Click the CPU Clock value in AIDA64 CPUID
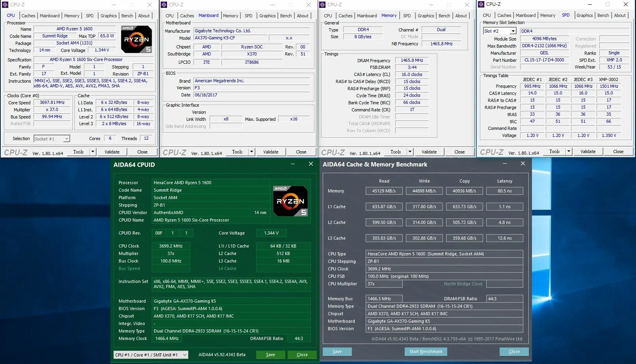636x364 pixels. pyautogui.click(x=171, y=246)
